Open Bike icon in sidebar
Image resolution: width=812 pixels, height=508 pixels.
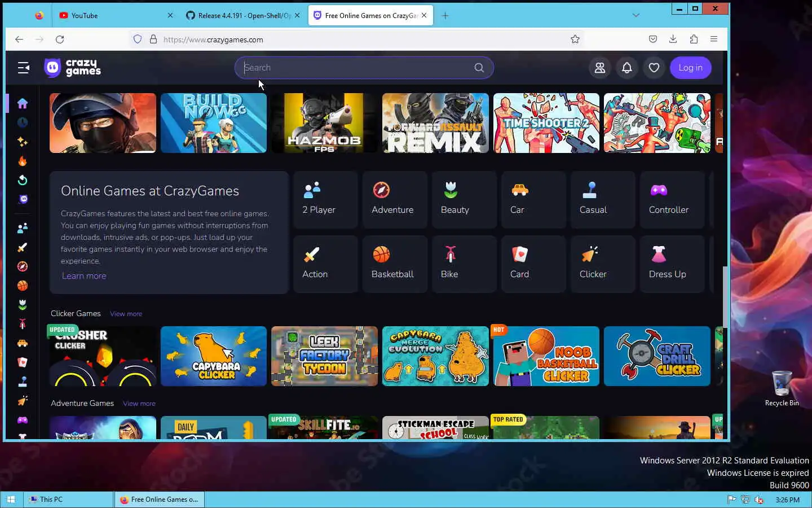[x=23, y=324]
